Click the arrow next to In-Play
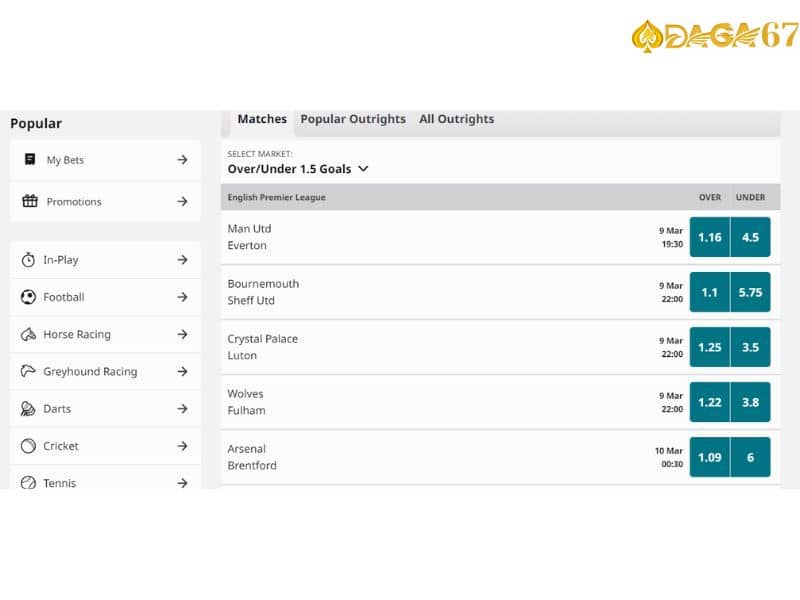The height and width of the screenshot is (600, 800). click(x=183, y=260)
